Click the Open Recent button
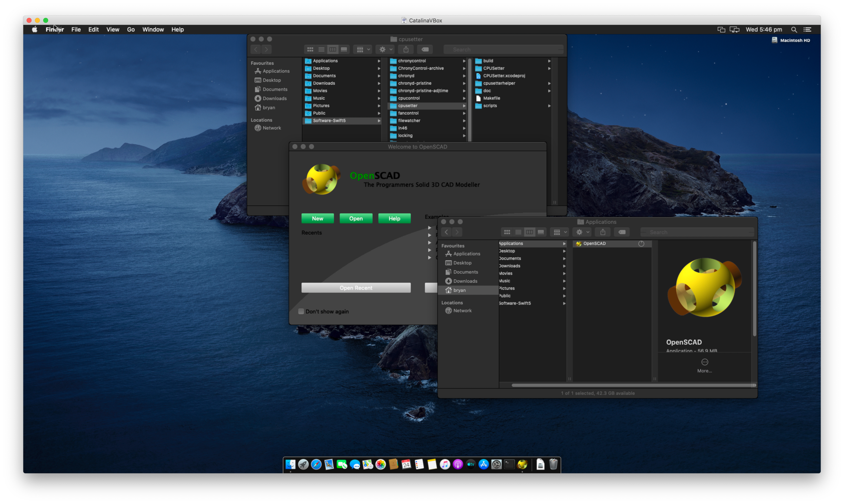The width and height of the screenshot is (844, 504). point(356,288)
